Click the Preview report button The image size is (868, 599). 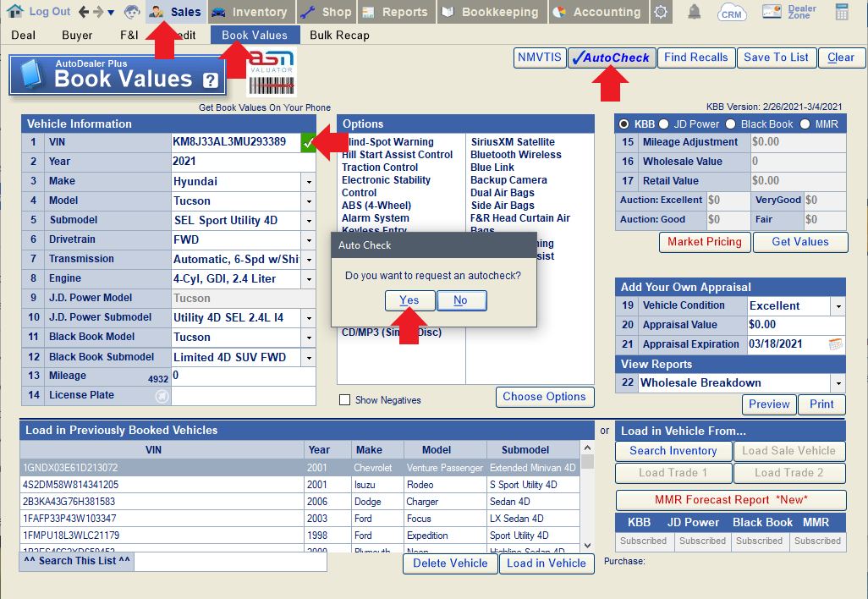[769, 404]
